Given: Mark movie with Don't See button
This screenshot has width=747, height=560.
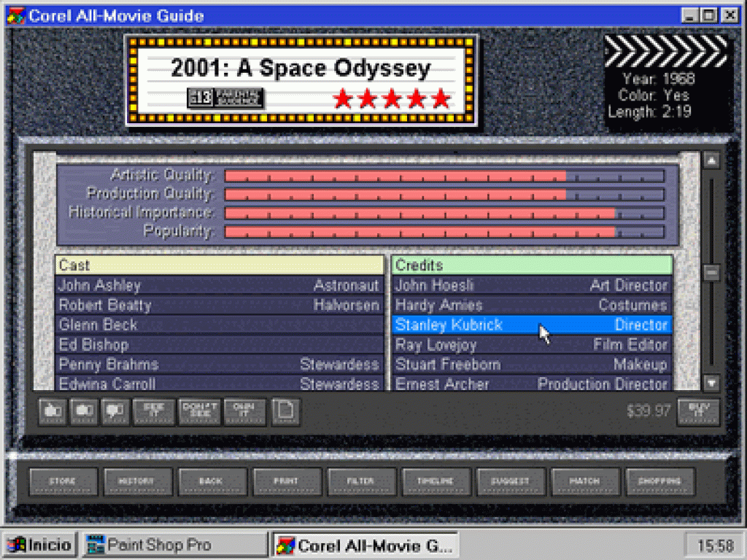Looking at the screenshot, I should click(198, 411).
